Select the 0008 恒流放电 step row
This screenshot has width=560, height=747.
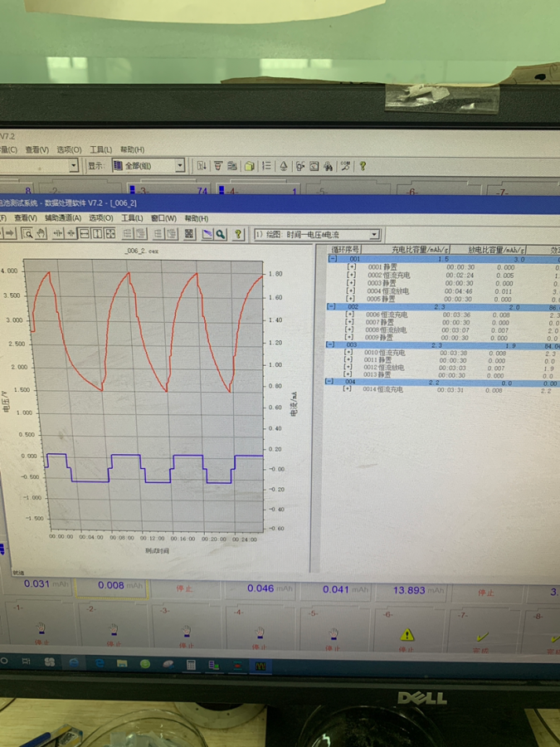click(387, 330)
